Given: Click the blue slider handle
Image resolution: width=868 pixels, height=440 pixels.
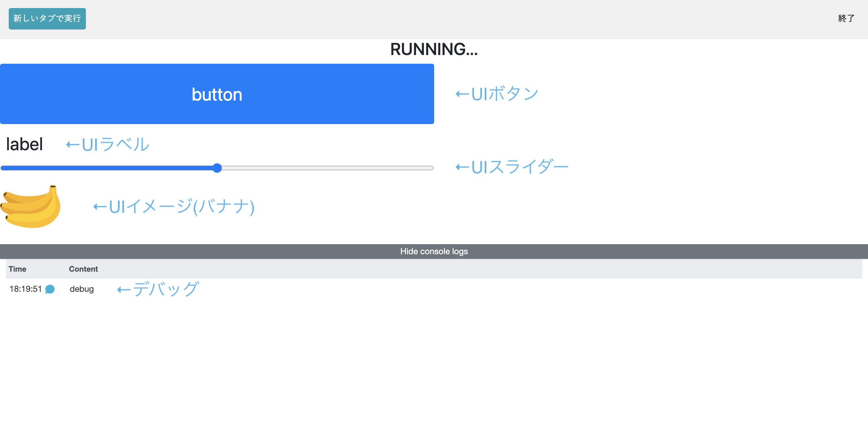Looking at the screenshot, I should (x=217, y=167).
